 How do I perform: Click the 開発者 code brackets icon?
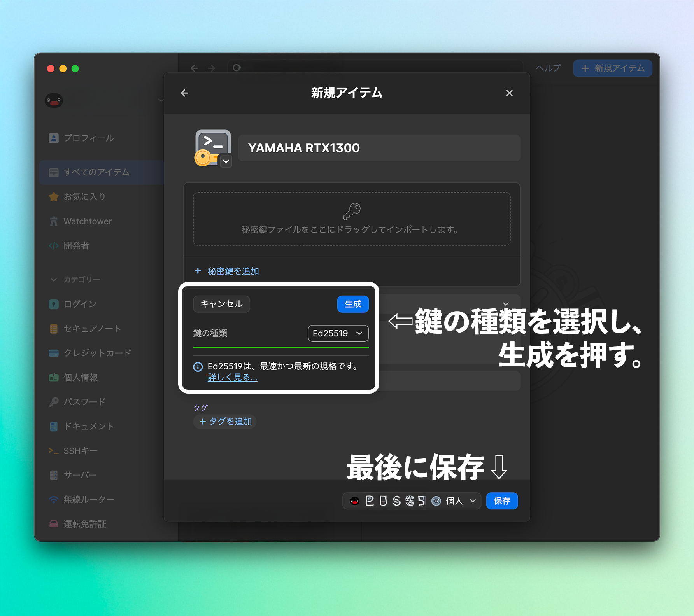54,245
